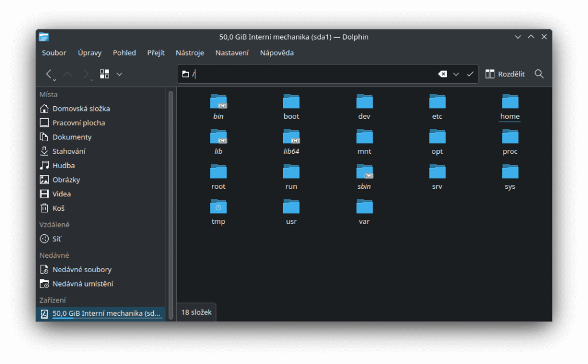Expand location history dropdown in address bar
Image resolution: width=588 pixels, height=364 pixels.
pos(456,74)
